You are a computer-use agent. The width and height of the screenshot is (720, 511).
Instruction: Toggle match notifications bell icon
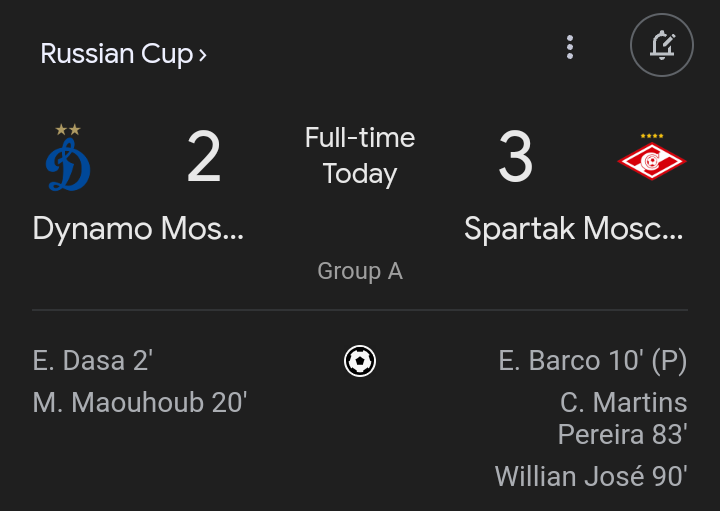[662, 47]
